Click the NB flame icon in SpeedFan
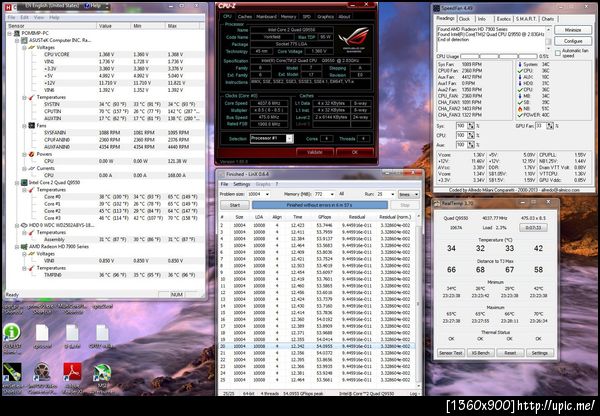 [520, 109]
